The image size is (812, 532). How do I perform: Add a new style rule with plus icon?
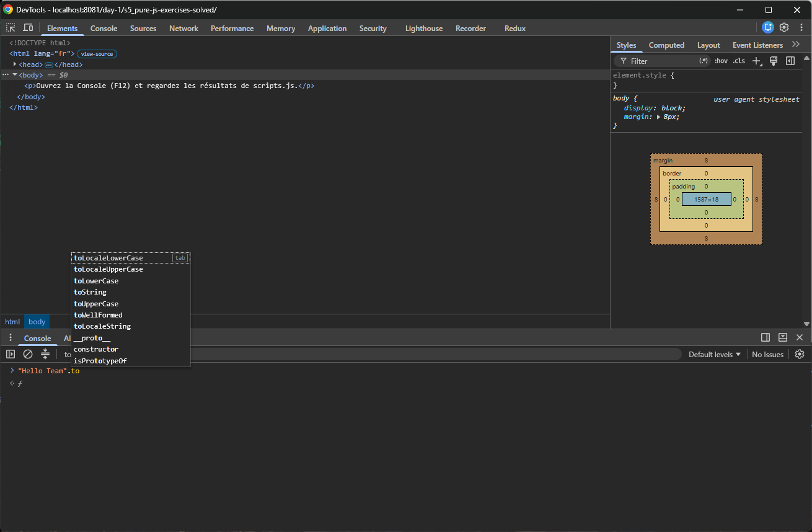point(757,61)
